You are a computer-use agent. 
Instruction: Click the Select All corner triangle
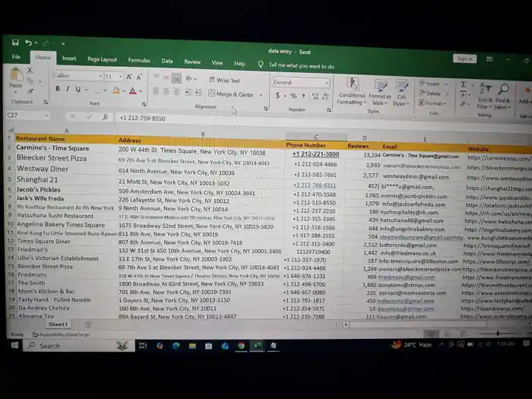point(11,129)
